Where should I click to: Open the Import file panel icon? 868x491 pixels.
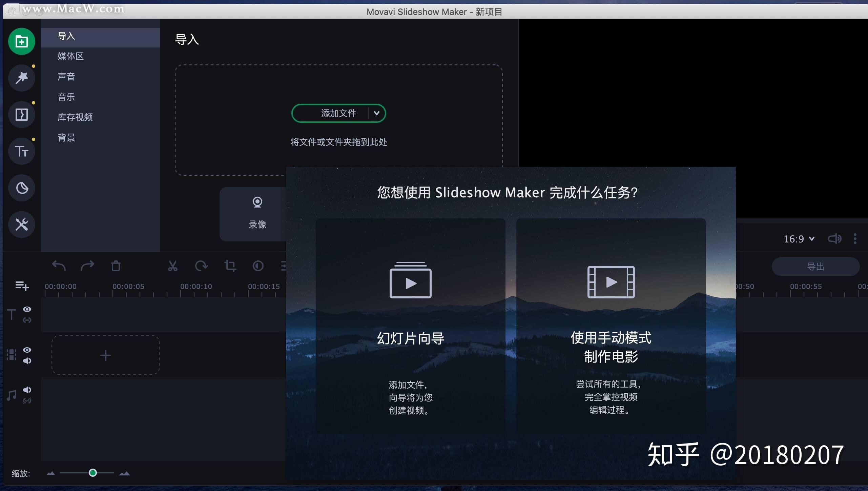(x=22, y=42)
